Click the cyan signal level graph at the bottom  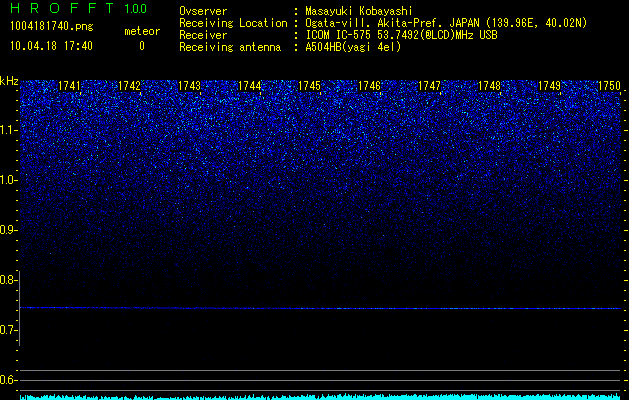click(x=320, y=397)
